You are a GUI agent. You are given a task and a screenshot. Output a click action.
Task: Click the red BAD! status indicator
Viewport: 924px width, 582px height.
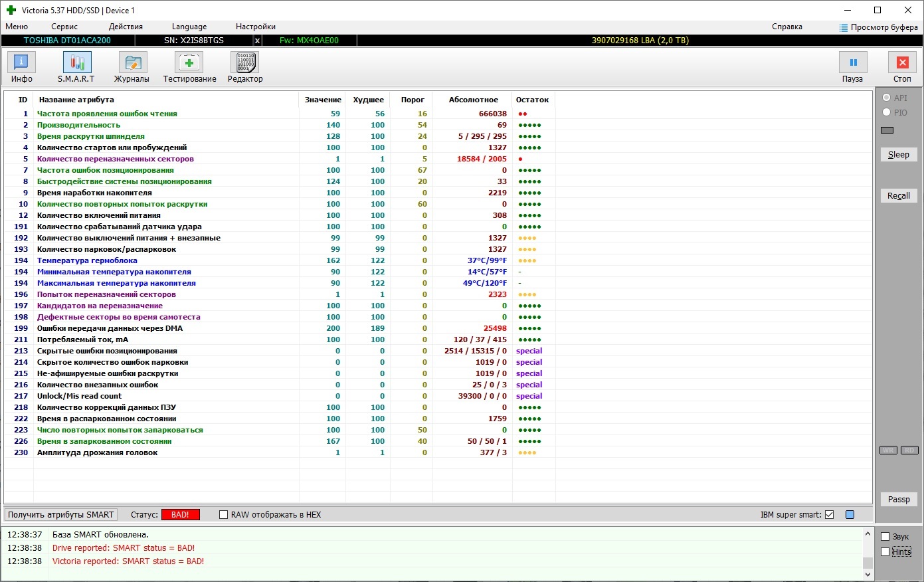point(180,515)
